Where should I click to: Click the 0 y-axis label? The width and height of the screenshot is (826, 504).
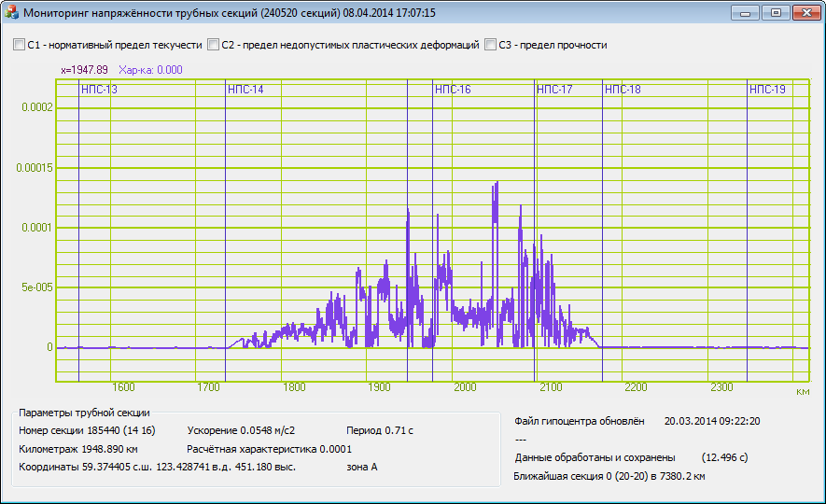49,347
